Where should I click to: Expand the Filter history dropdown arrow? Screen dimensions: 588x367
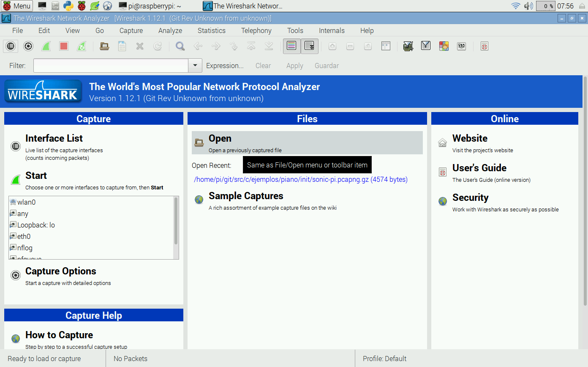pos(195,66)
